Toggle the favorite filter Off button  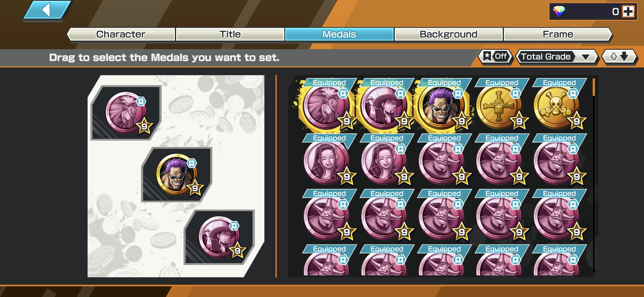[495, 57]
